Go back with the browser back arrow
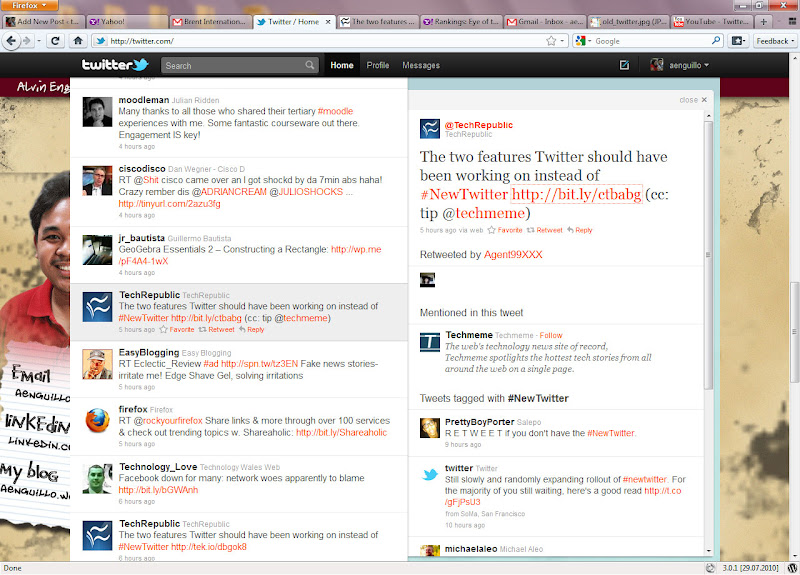The image size is (800, 575). pyautogui.click(x=11, y=41)
